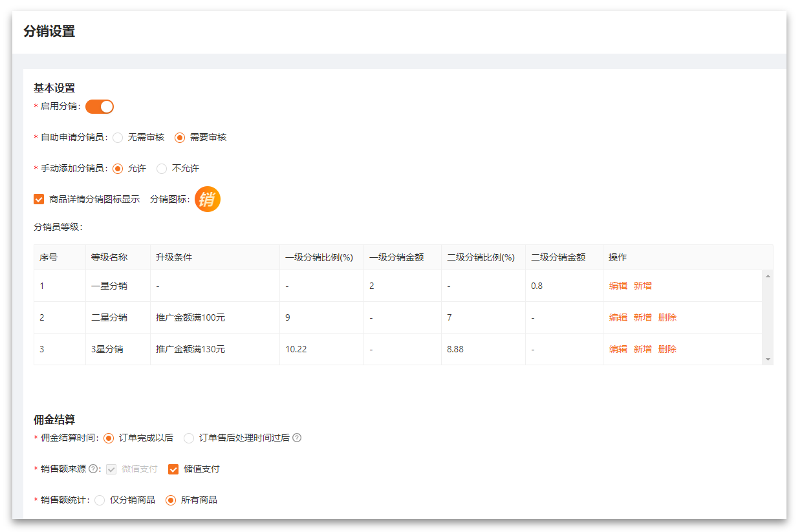Select 仅分销商品 radio option
The height and width of the screenshot is (532, 802).
(x=100, y=500)
